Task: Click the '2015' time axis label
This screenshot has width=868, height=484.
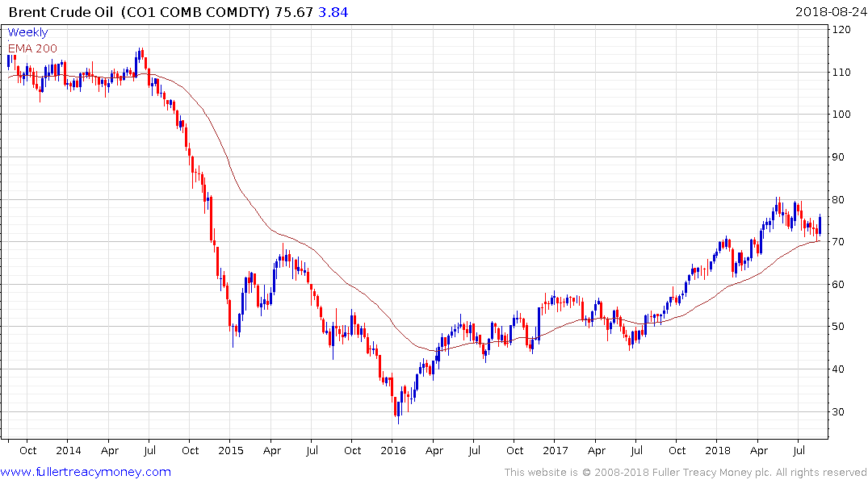Action: pyautogui.click(x=231, y=450)
